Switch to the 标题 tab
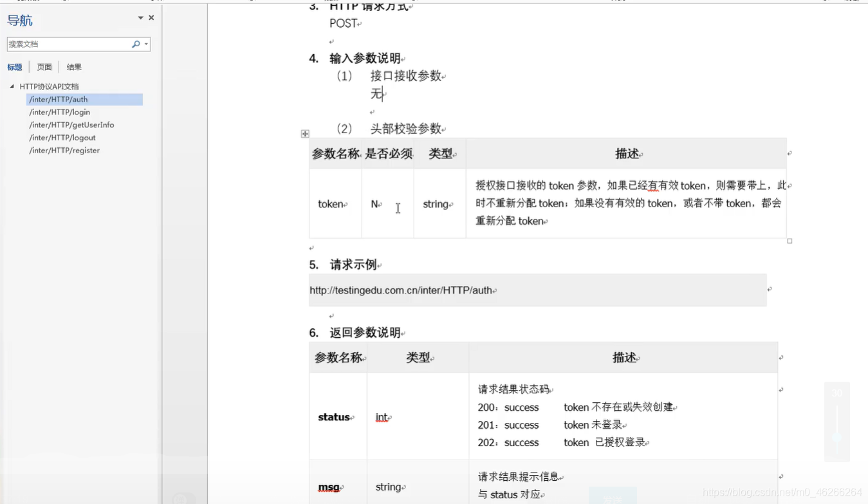Viewport: 868px width, 504px height. click(15, 67)
